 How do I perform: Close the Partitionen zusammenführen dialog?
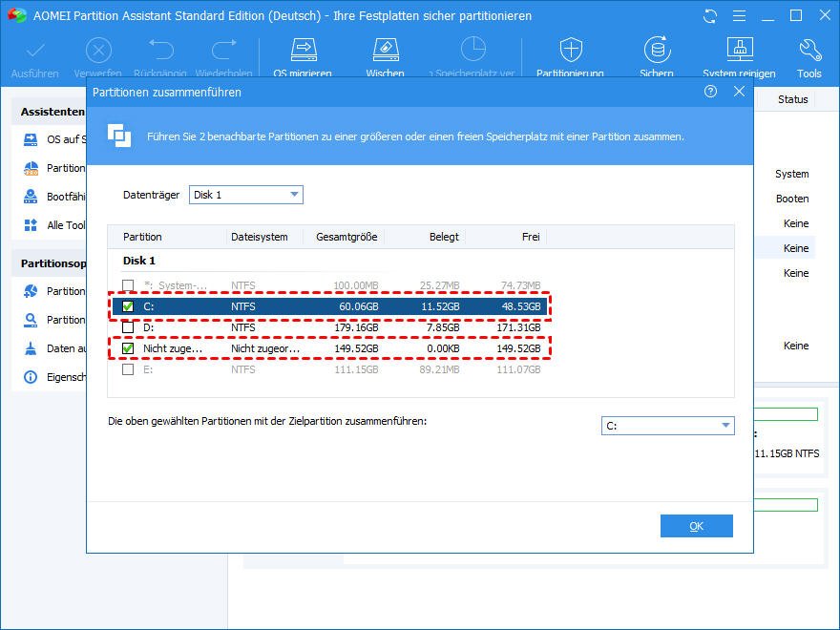(739, 92)
